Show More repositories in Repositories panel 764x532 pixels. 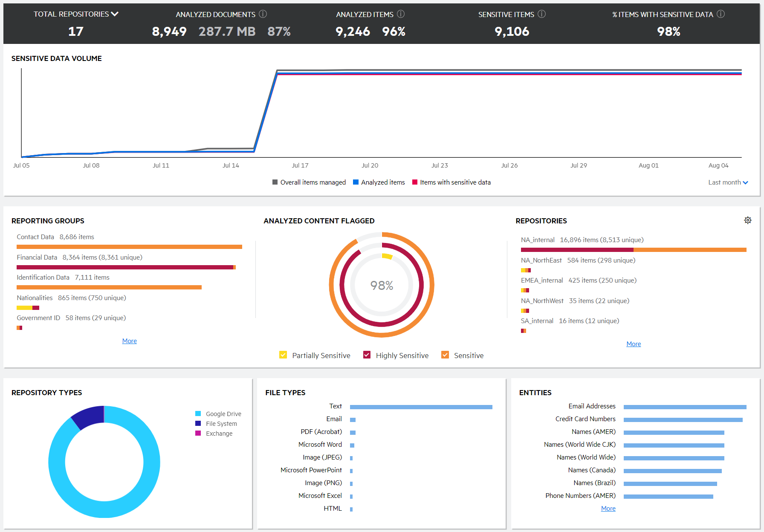pyautogui.click(x=634, y=344)
